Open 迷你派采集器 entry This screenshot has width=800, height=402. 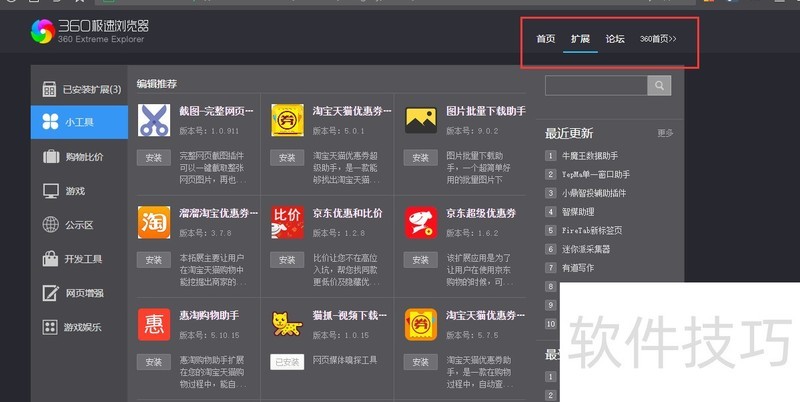(586, 249)
